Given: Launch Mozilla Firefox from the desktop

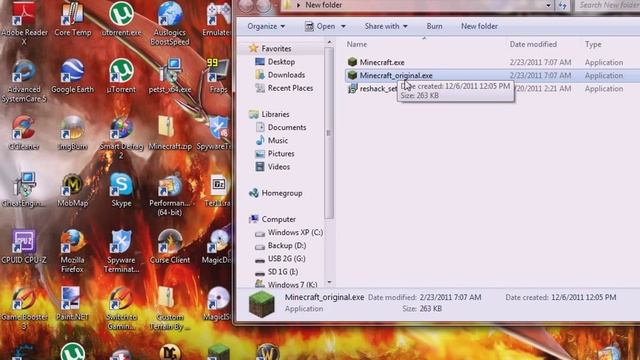Looking at the screenshot, I should tap(72, 251).
